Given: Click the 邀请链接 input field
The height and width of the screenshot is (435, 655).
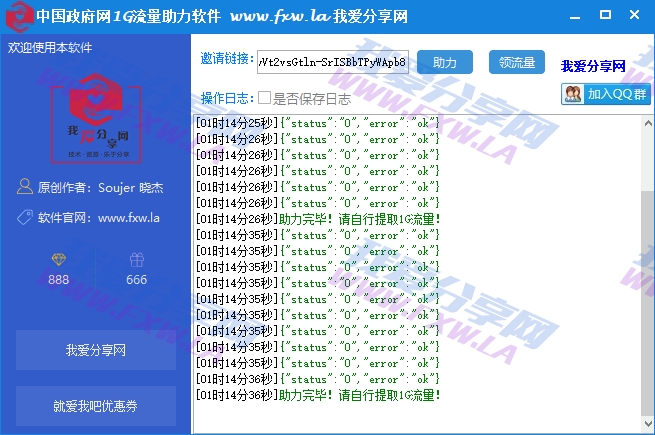Looking at the screenshot, I should [333, 62].
